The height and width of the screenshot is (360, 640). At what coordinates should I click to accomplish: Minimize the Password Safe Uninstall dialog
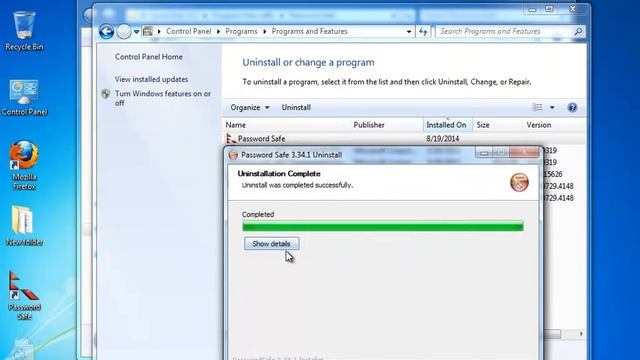(484, 153)
